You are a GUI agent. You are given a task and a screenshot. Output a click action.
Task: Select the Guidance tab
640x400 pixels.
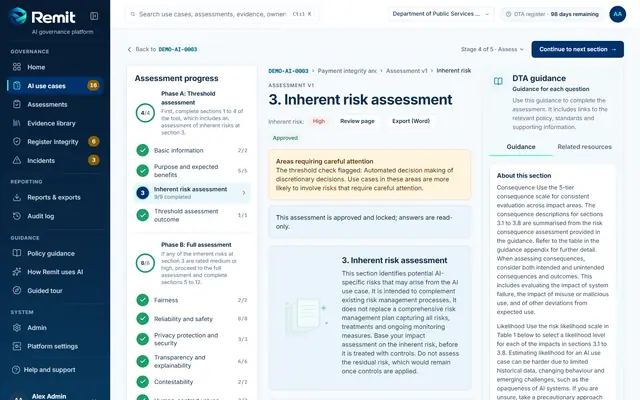click(x=521, y=147)
